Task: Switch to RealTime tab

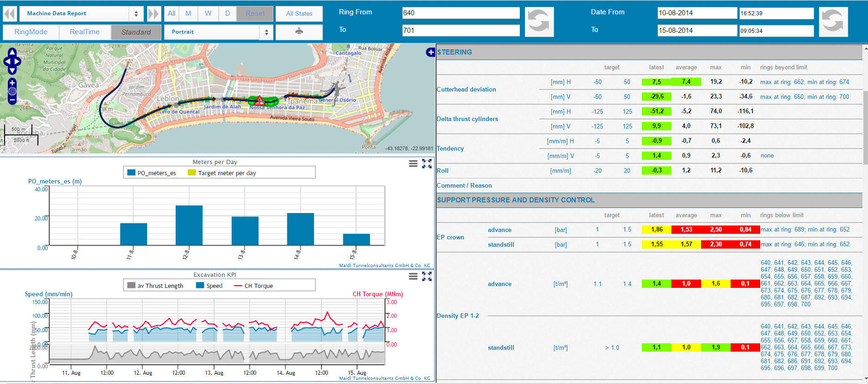Action: (x=85, y=32)
